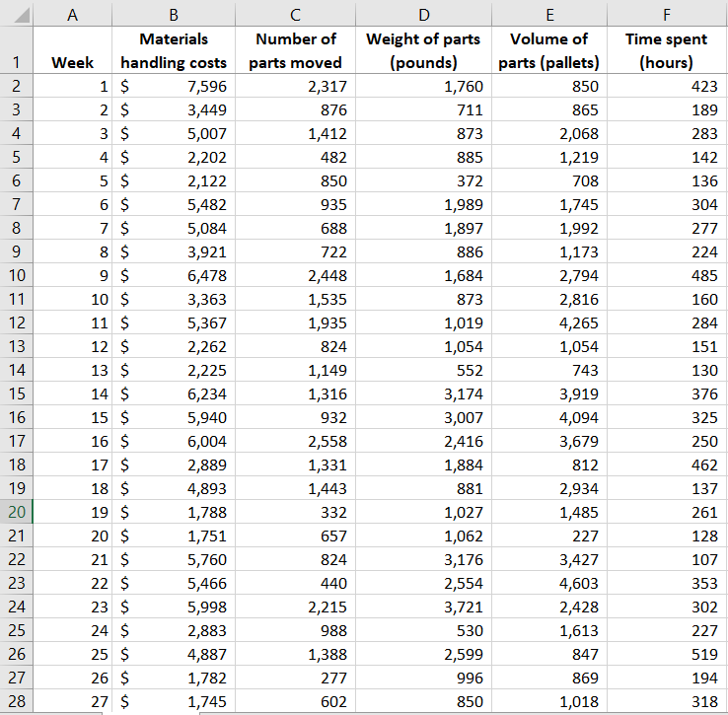Click the weight cell 3,176
Screen dimensions: 728x715
(x=423, y=559)
